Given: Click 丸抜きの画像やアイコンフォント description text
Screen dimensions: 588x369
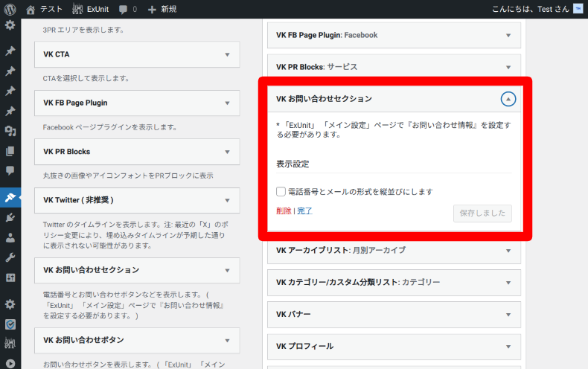Looking at the screenshot, I should click(x=128, y=176).
